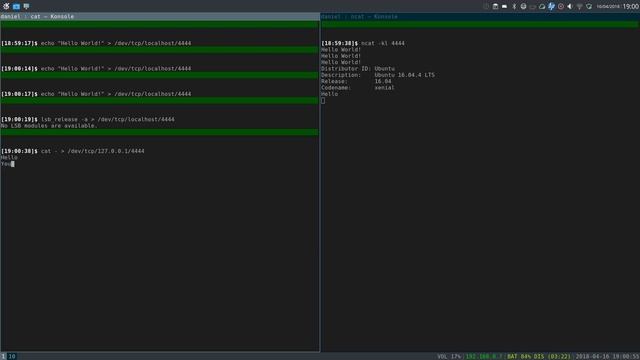Click the [19:00:14] echo command line
Image resolution: width=640 pixels, height=360 pixels.
coord(96,69)
